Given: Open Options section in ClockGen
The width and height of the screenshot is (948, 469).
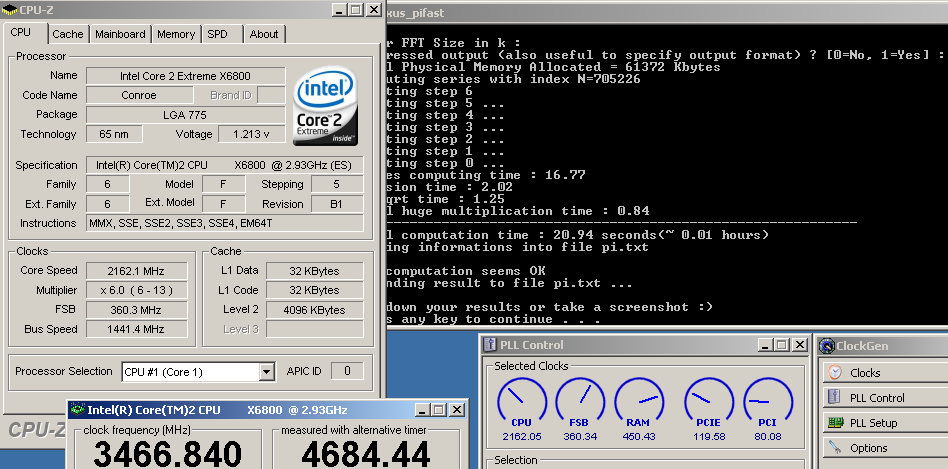Looking at the screenshot, I should click(885, 448).
